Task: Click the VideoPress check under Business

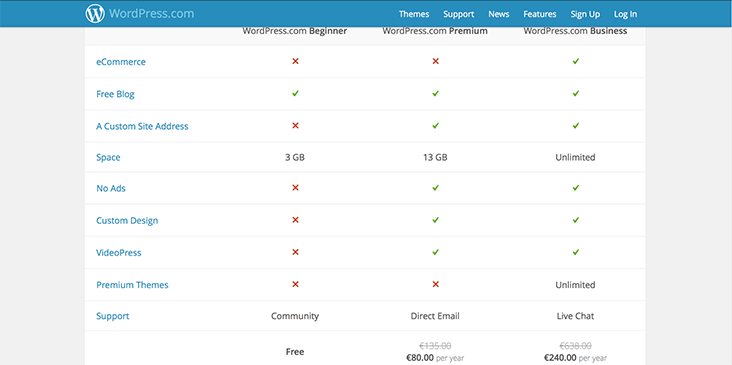Action: point(576,252)
